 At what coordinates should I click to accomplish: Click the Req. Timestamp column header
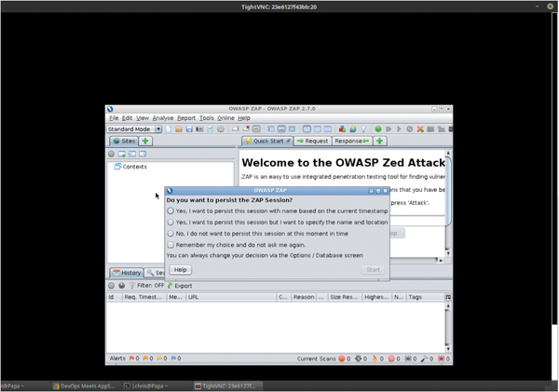point(144,297)
